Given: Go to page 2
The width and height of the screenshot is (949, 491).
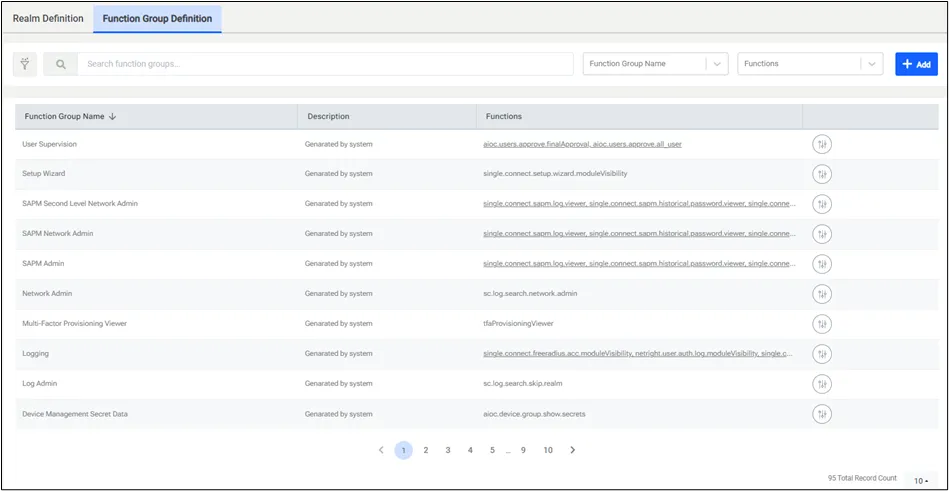Looking at the screenshot, I should (x=425, y=450).
